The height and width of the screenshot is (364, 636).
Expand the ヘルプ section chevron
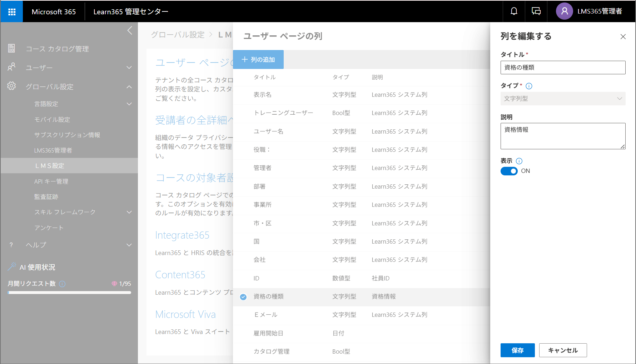[x=129, y=245]
